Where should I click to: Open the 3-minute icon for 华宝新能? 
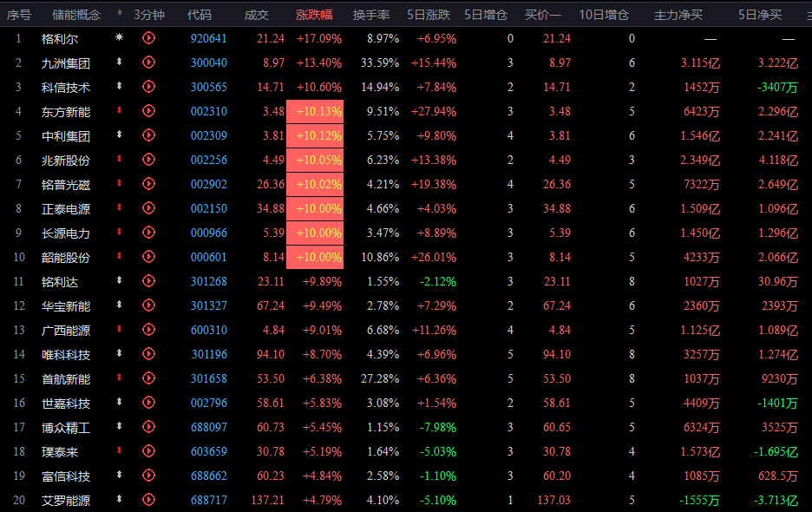148,306
